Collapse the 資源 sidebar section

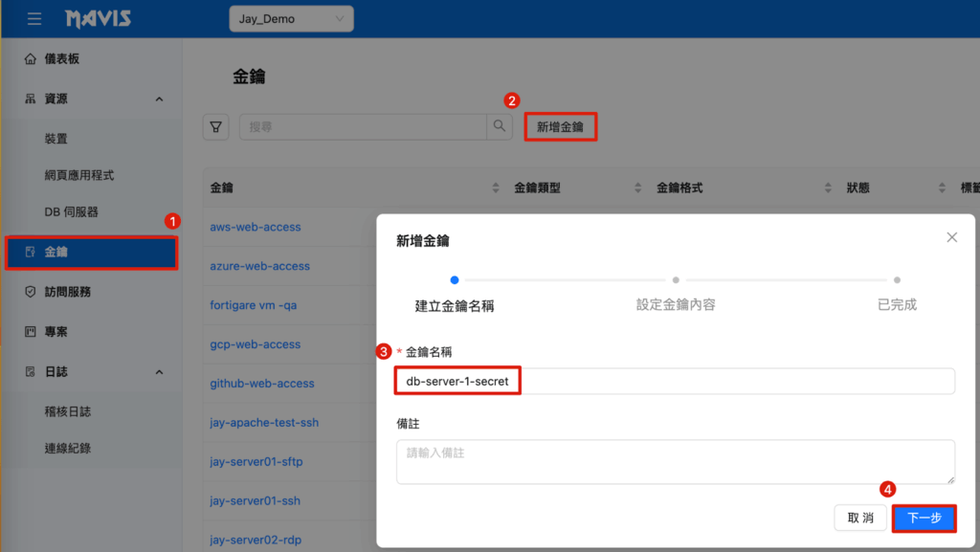pyautogui.click(x=159, y=99)
